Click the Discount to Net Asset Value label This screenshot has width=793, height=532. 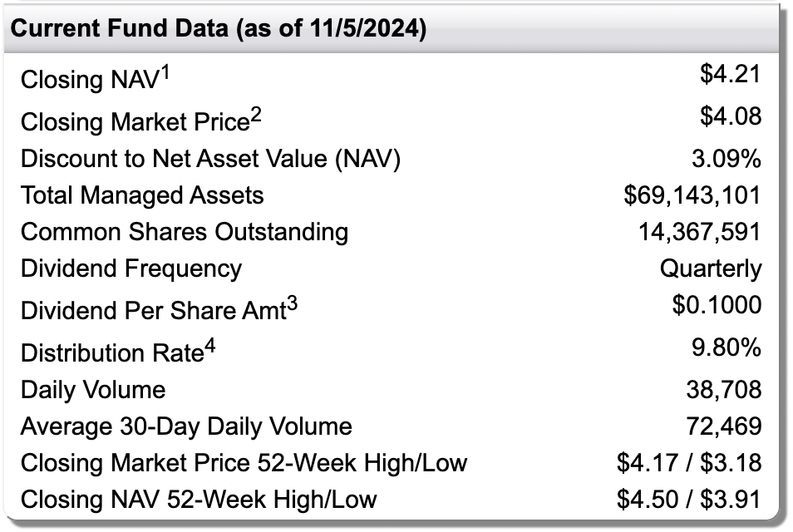[x=210, y=159]
